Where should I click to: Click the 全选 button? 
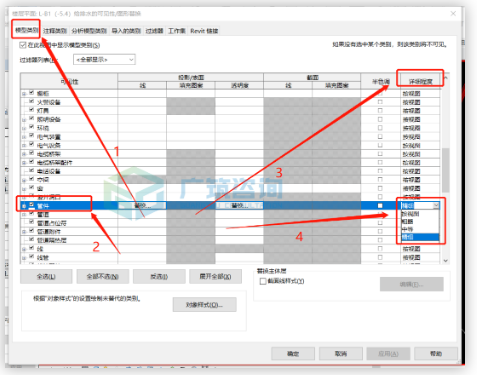[46, 277]
